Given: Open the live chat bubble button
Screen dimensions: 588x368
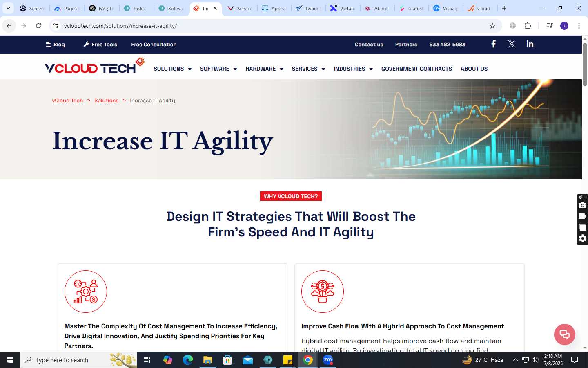Looking at the screenshot, I should point(564,334).
